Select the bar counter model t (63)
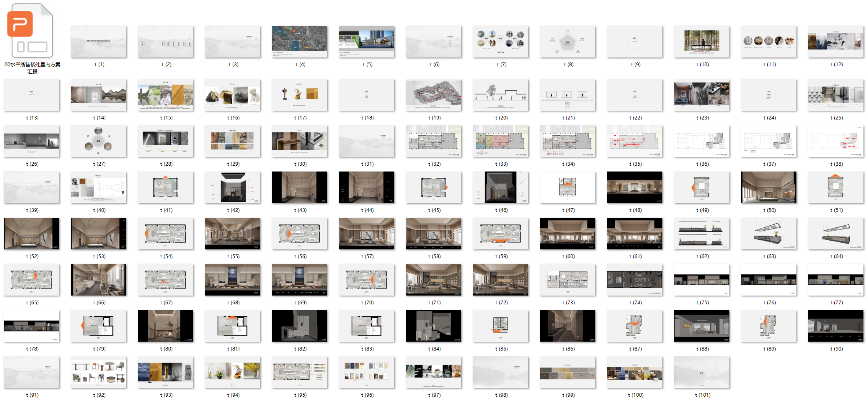Viewport: 868px width, 403px height. point(769,234)
